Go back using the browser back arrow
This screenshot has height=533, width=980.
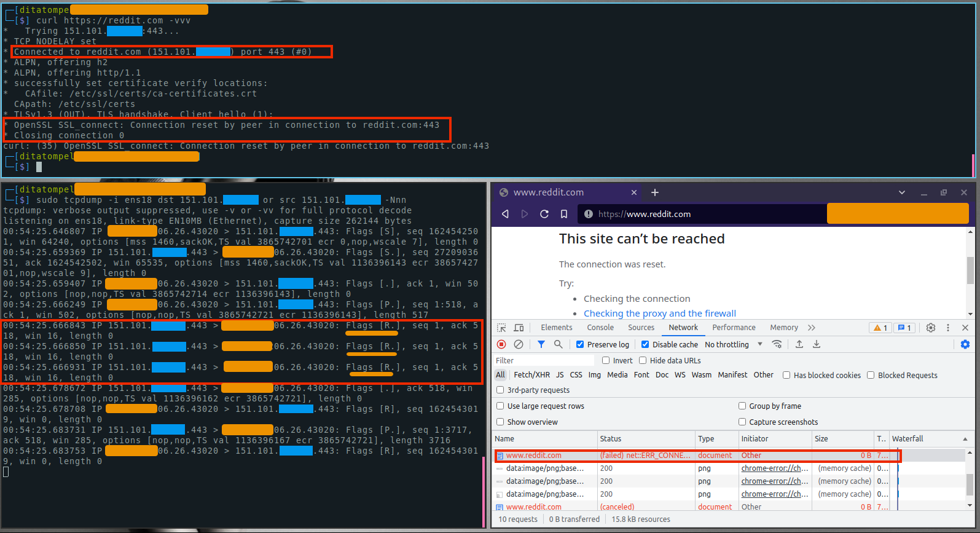point(505,214)
